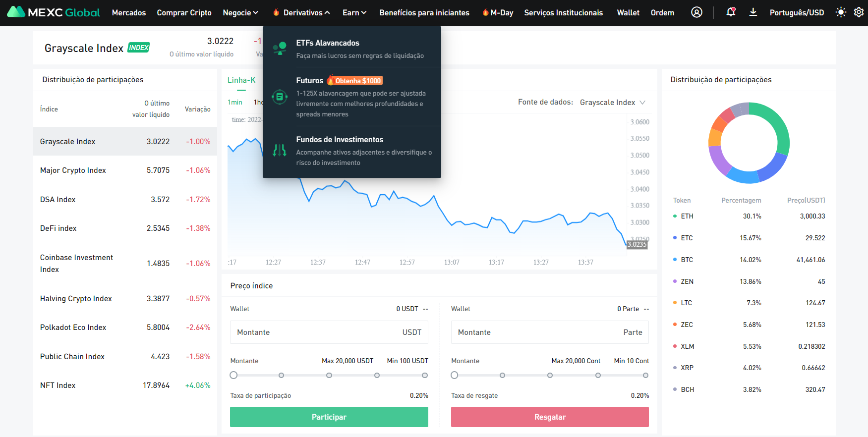Viewport: 868px width, 437px height.
Task: Open the Fonte de dados Grayscale Index dropdown
Action: tap(613, 103)
